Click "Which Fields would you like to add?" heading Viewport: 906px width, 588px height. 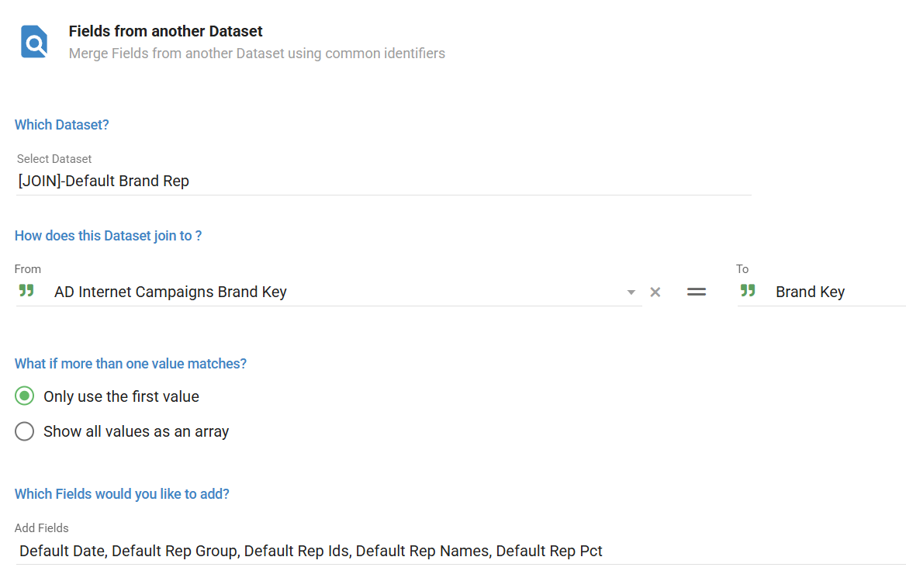[x=122, y=494]
